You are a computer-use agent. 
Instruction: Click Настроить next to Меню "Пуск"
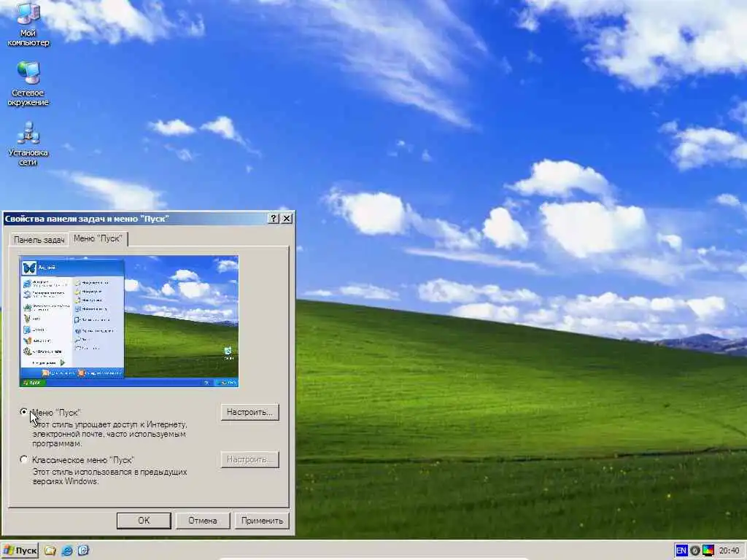(249, 412)
